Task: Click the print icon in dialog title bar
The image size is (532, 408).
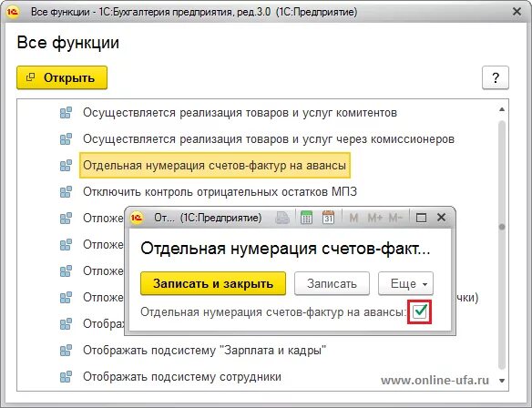Action: coord(282,218)
